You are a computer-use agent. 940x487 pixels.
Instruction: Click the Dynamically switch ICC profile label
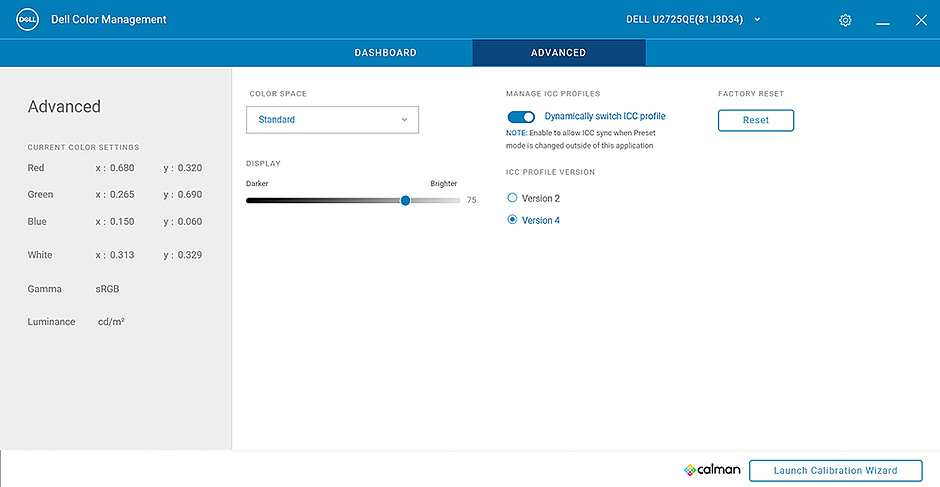tap(605, 116)
